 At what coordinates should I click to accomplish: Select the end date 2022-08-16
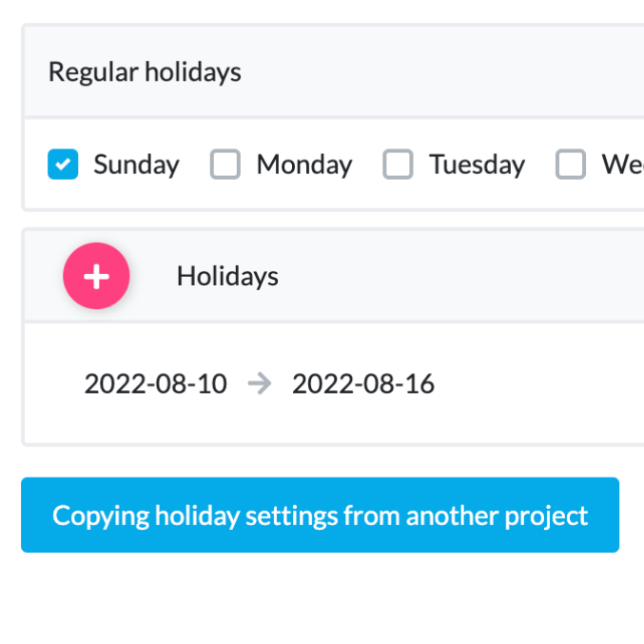[363, 383]
